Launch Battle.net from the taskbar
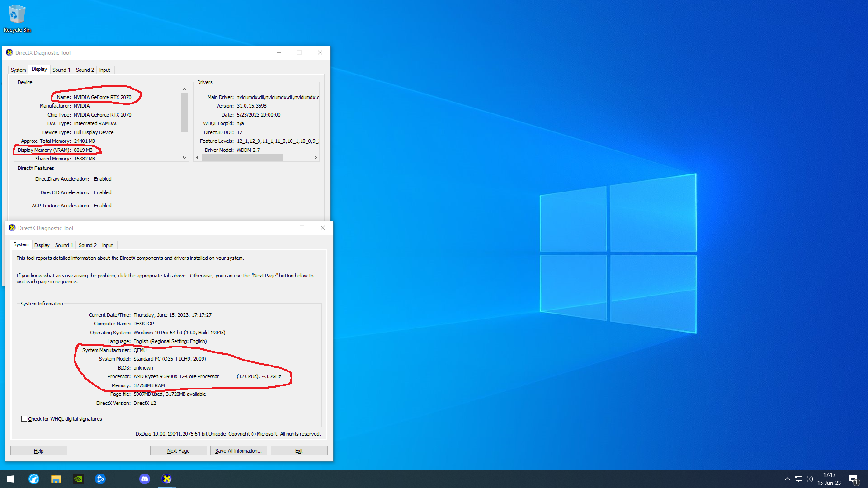This screenshot has height=488, width=868. pos(100,479)
